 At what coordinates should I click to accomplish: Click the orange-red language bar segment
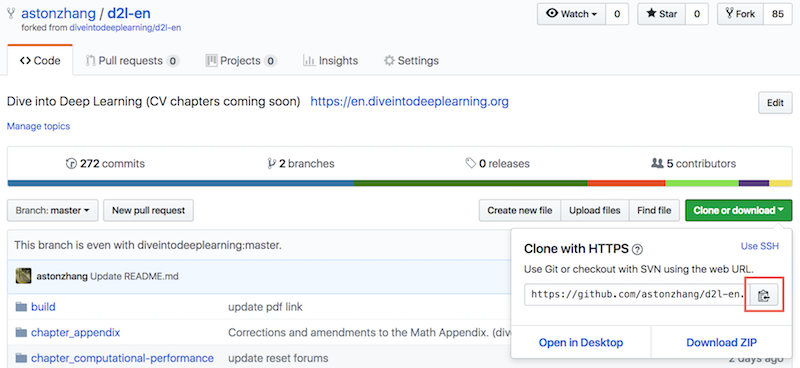coord(627,183)
